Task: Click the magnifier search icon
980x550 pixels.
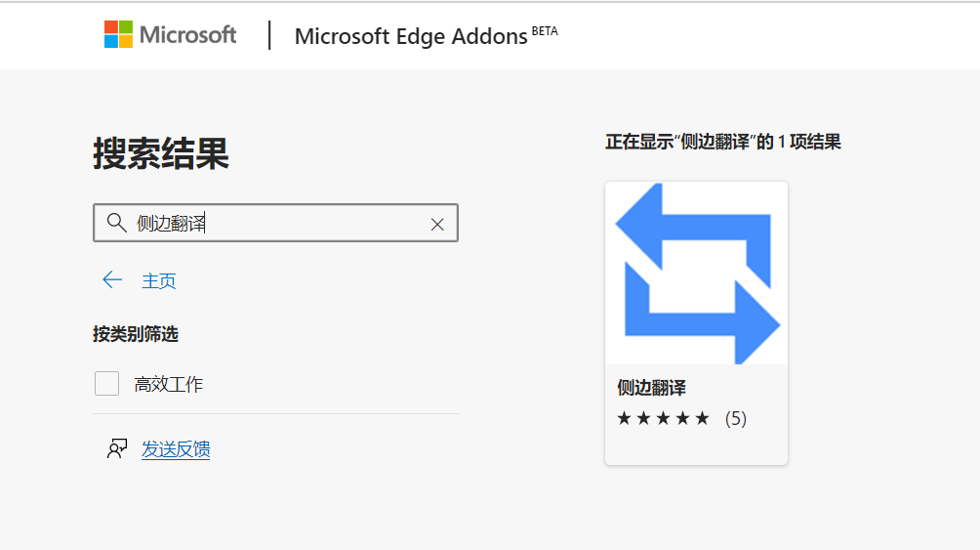Action: (116, 222)
